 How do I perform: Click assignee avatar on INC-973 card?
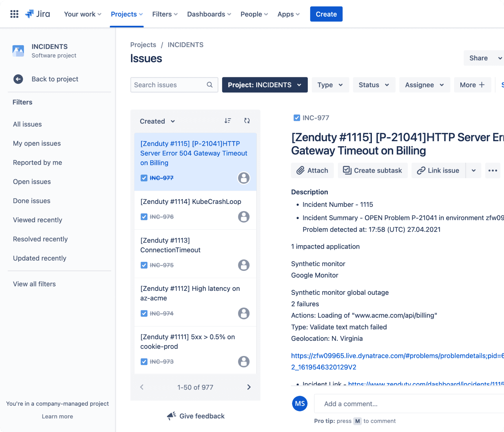coord(244,361)
